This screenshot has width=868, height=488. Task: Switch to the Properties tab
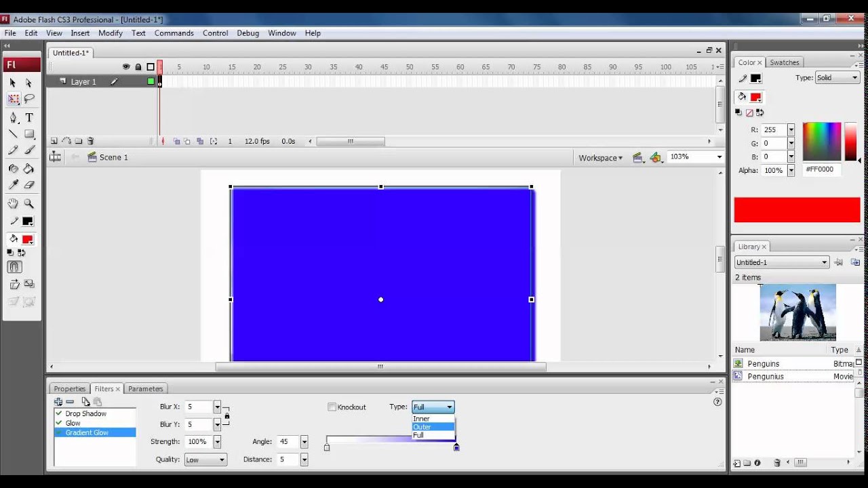pos(70,388)
